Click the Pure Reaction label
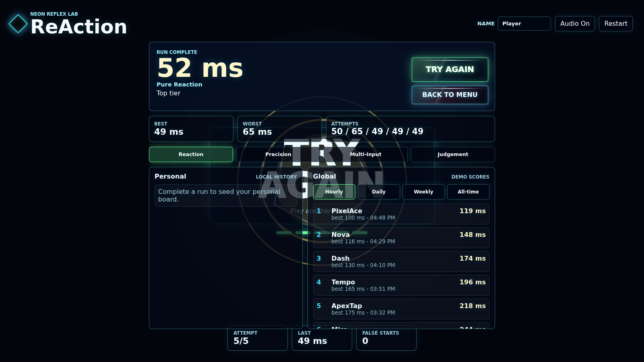The width and height of the screenshot is (644, 362). tap(180, 84)
